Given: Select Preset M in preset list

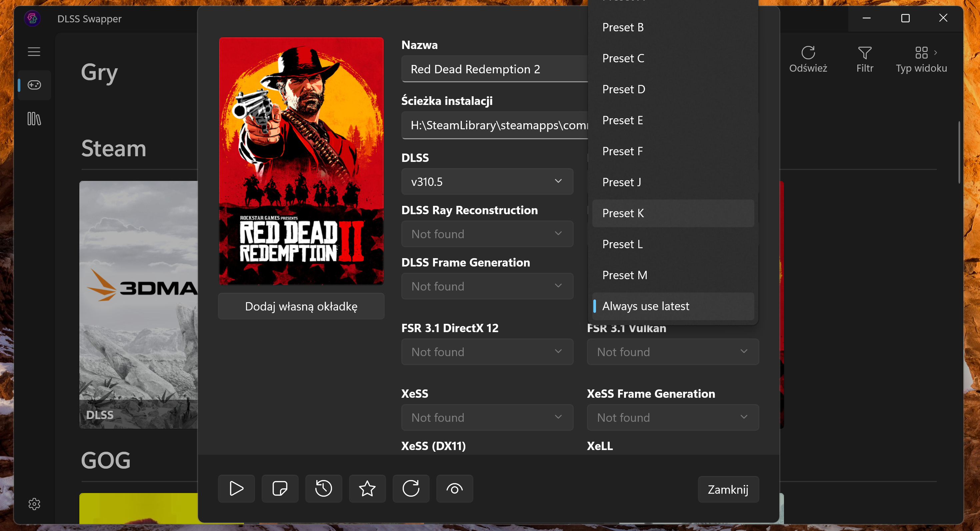Looking at the screenshot, I should pyautogui.click(x=673, y=275).
